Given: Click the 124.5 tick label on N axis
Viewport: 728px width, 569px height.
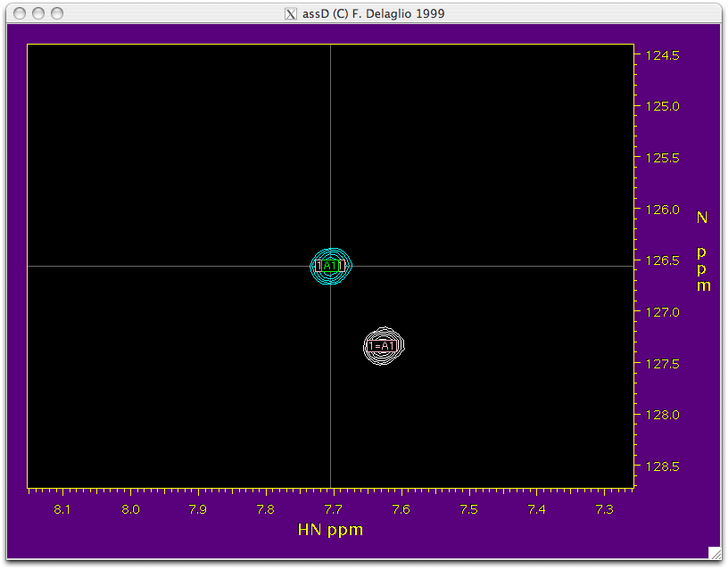Looking at the screenshot, I should click(x=662, y=55).
